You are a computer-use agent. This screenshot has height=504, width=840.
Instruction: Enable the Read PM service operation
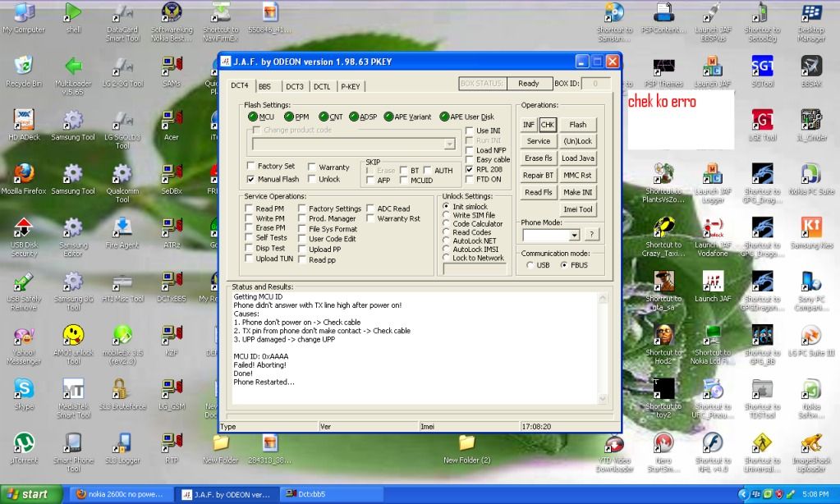249,208
